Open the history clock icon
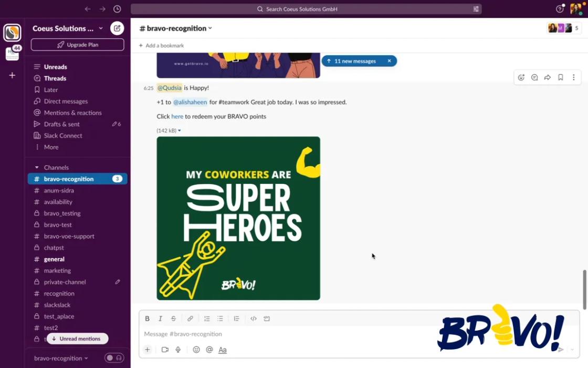 point(117,9)
